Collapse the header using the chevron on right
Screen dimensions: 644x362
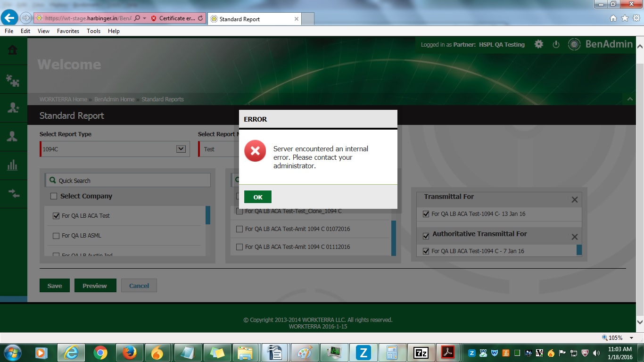click(630, 99)
